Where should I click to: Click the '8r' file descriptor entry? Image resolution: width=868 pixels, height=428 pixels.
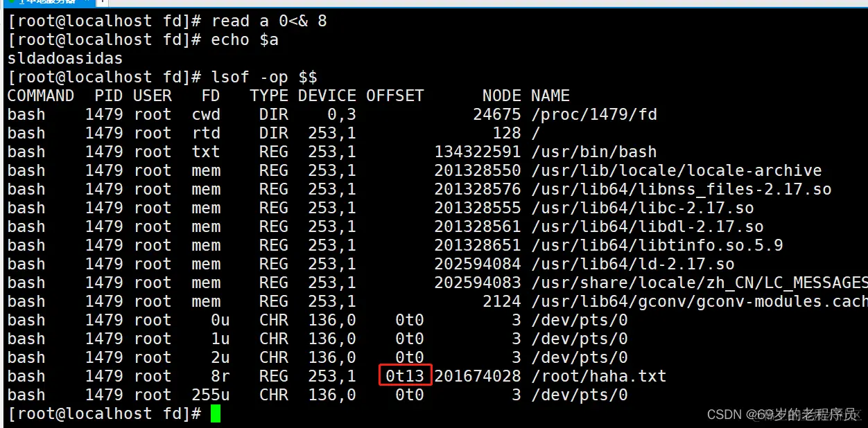(220, 377)
